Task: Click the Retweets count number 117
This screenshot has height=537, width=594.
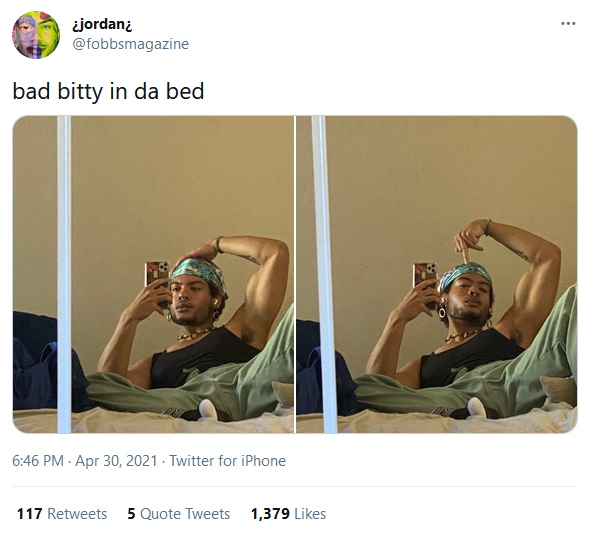Action: (30, 514)
